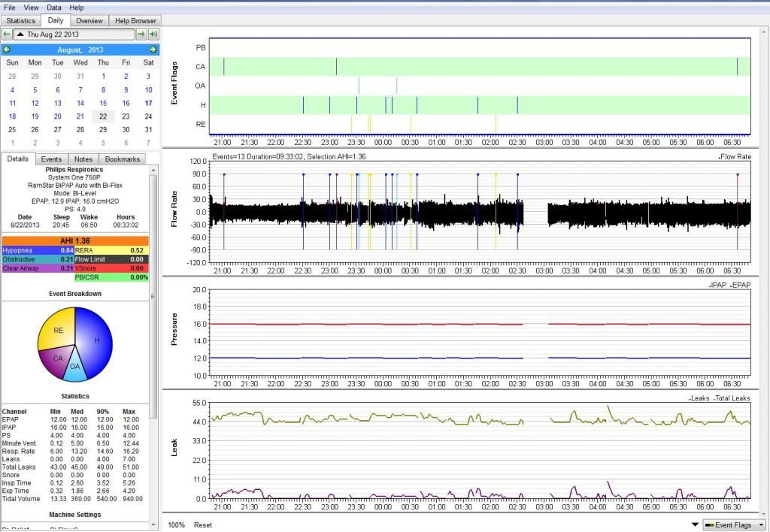770x532 pixels.
Task: Select August 22 in the calendar
Action: 103,116
